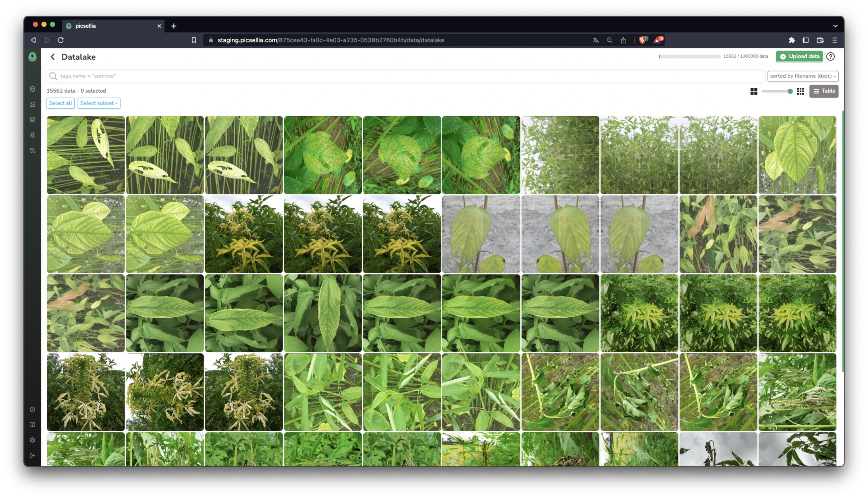
Task: Select the large grid view icon
Action: [754, 91]
